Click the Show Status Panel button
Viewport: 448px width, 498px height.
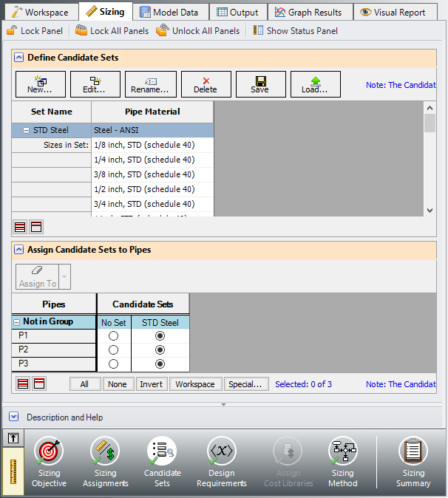[295, 31]
